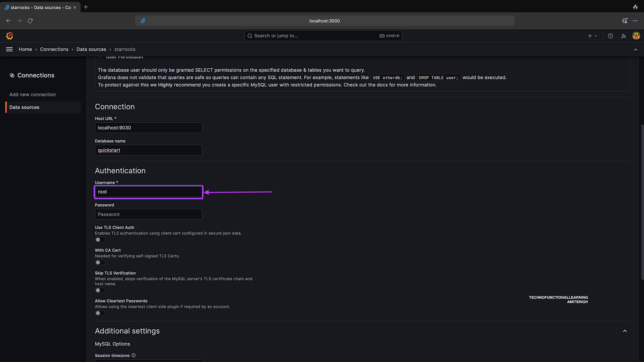Enable Skip TLS Verification switch
644x362 pixels.
click(100, 290)
